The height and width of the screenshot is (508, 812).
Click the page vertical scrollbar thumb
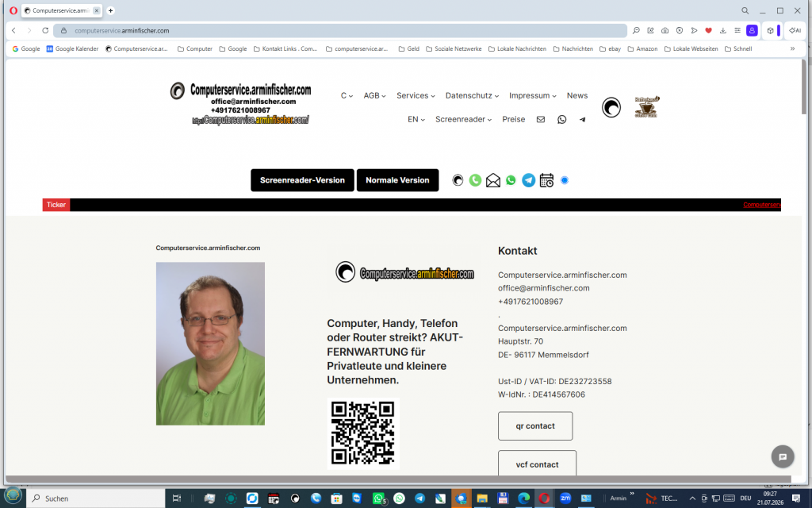[804, 87]
